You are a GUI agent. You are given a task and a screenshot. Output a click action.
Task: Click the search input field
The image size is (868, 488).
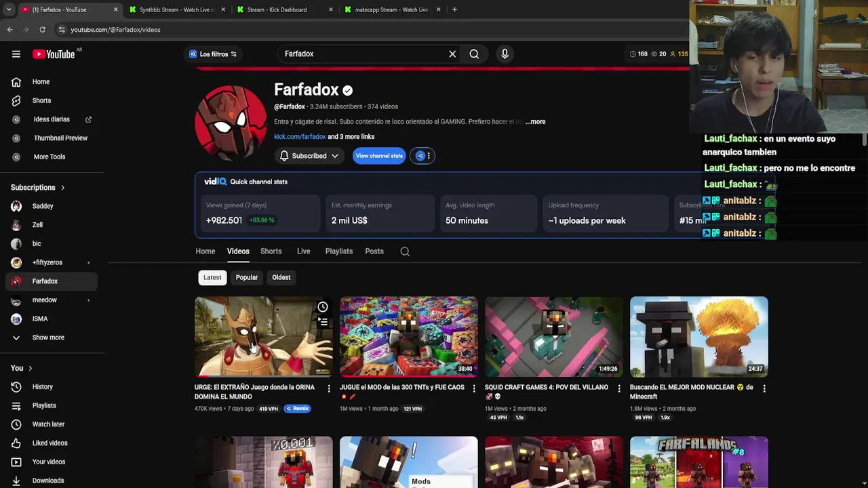click(x=363, y=54)
